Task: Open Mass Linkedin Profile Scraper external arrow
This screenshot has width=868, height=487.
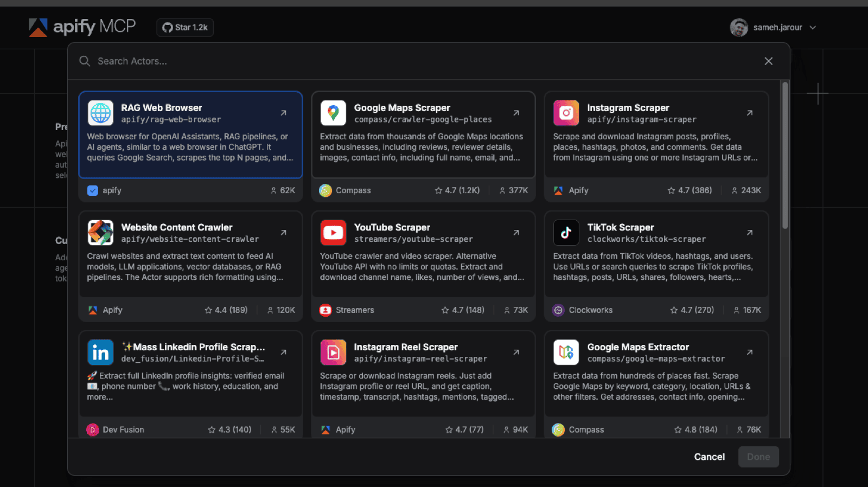Action: tap(283, 353)
